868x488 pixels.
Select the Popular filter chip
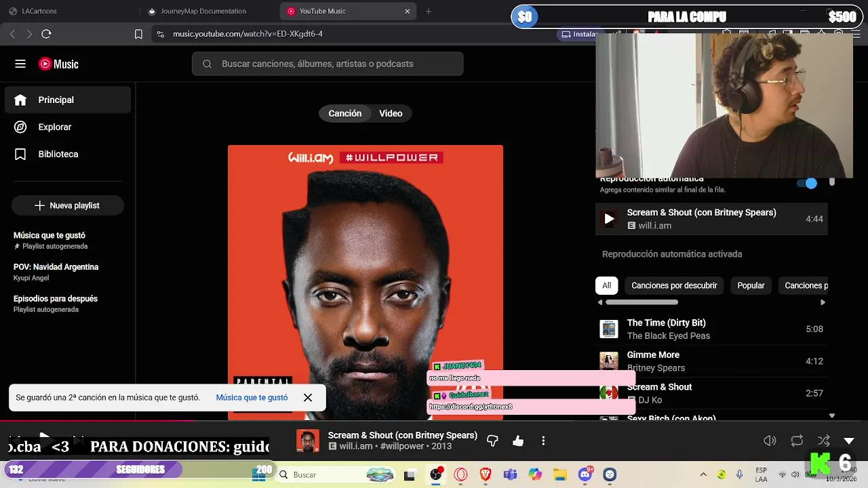tap(751, 285)
